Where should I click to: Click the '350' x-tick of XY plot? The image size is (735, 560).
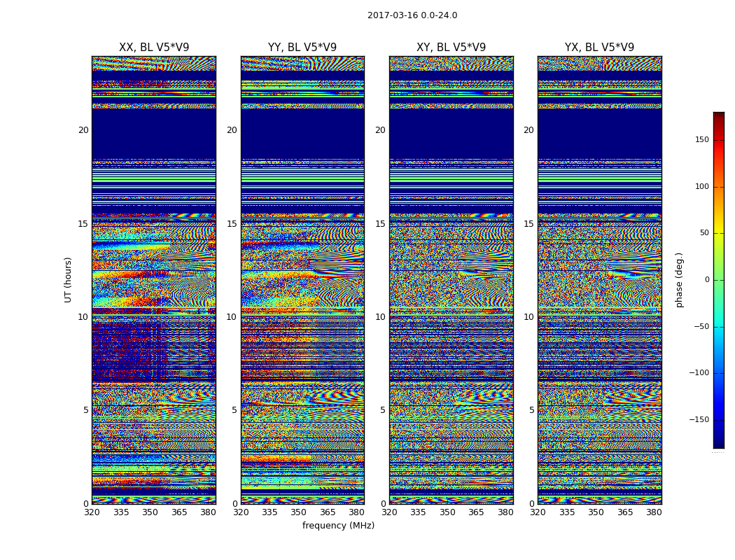tap(448, 512)
